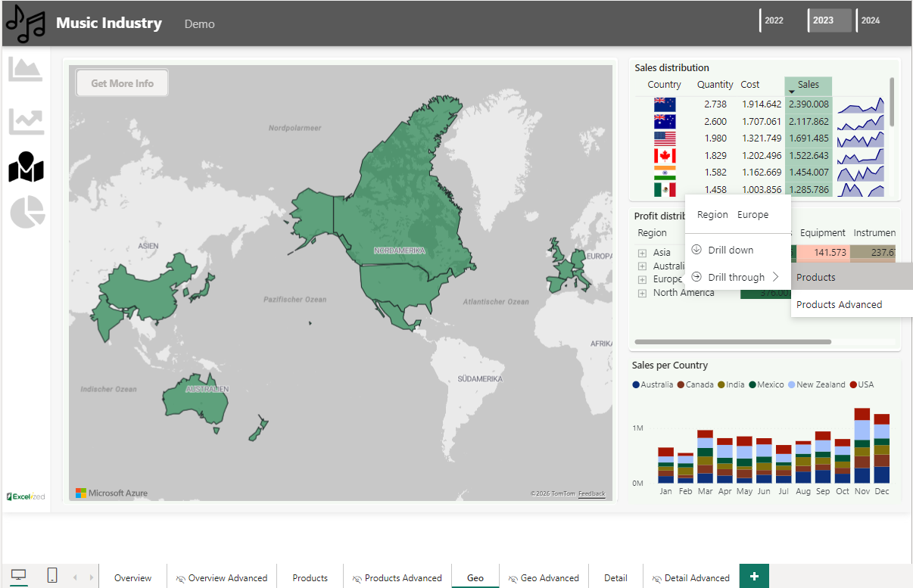Sort by the Cost column header
This screenshot has height=588, width=913.
click(x=750, y=85)
